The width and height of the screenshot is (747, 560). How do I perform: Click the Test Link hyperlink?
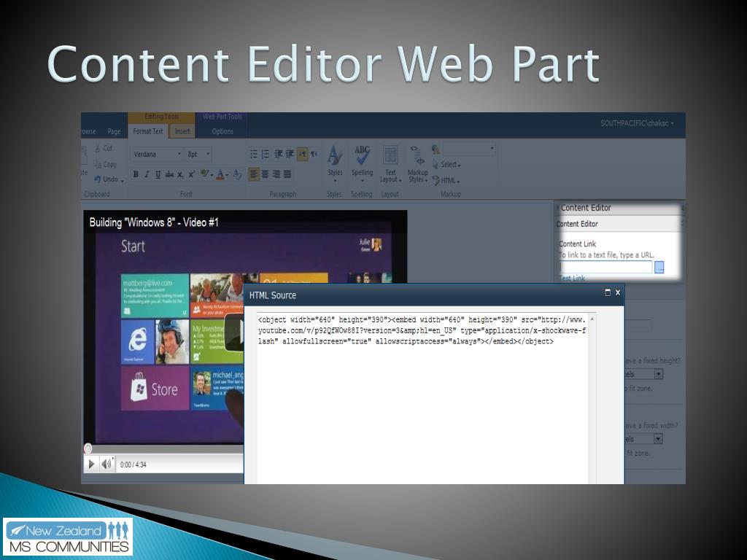tap(572, 279)
